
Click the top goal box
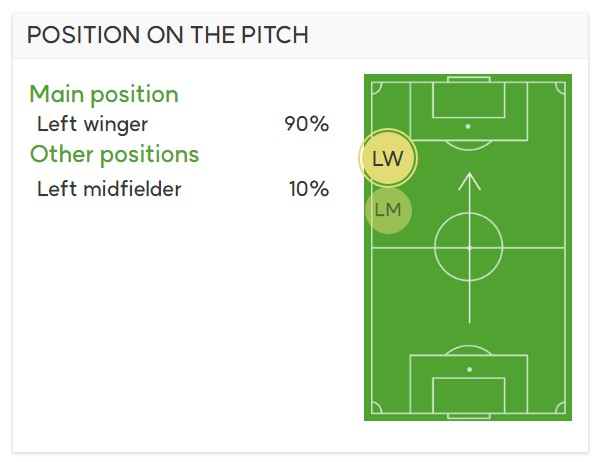tap(469, 100)
